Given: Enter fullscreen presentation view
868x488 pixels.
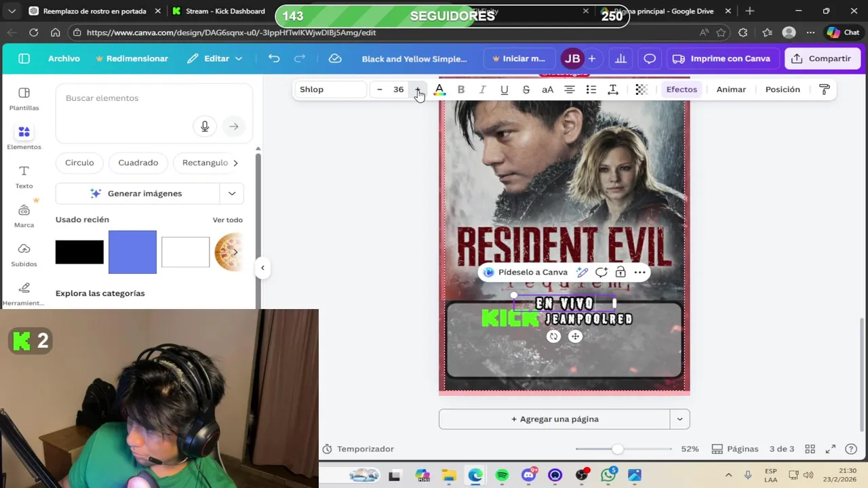Looking at the screenshot, I should (x=831, y=449).
